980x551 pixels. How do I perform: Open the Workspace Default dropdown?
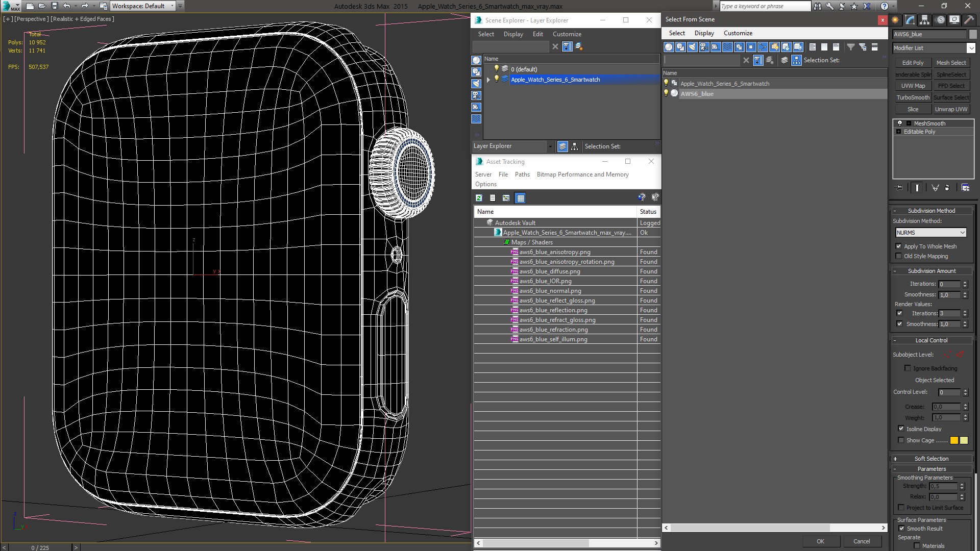point(143,6)
